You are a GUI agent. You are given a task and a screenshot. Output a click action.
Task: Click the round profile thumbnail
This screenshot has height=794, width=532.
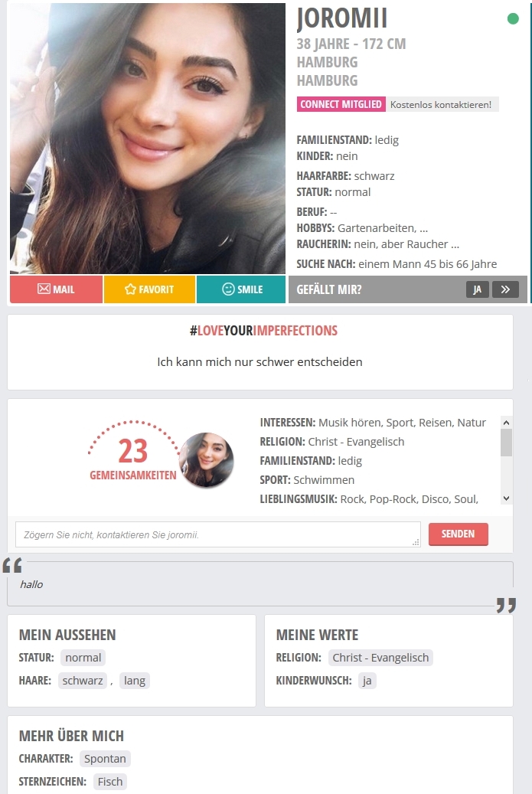(207, 460)
